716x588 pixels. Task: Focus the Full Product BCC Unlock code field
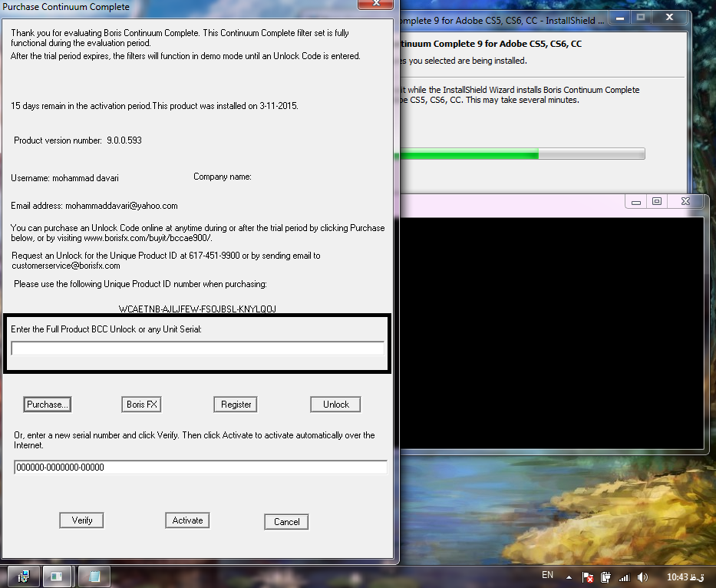click(x=198, y=349)
